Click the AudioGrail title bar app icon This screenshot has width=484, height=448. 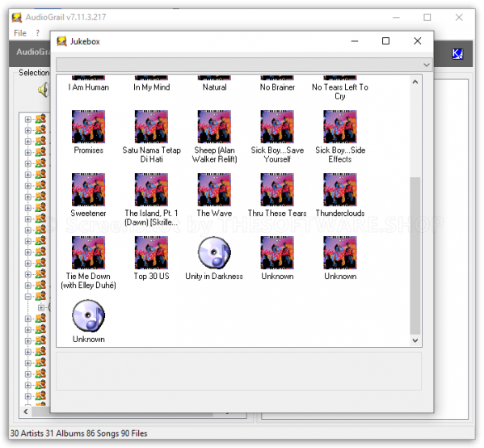tap(17, 17)
